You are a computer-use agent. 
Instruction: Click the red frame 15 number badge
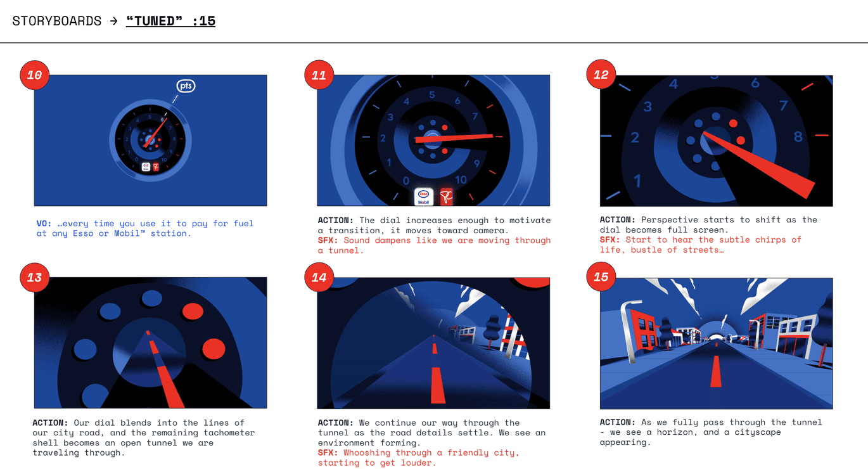click(x=601, y=277)
